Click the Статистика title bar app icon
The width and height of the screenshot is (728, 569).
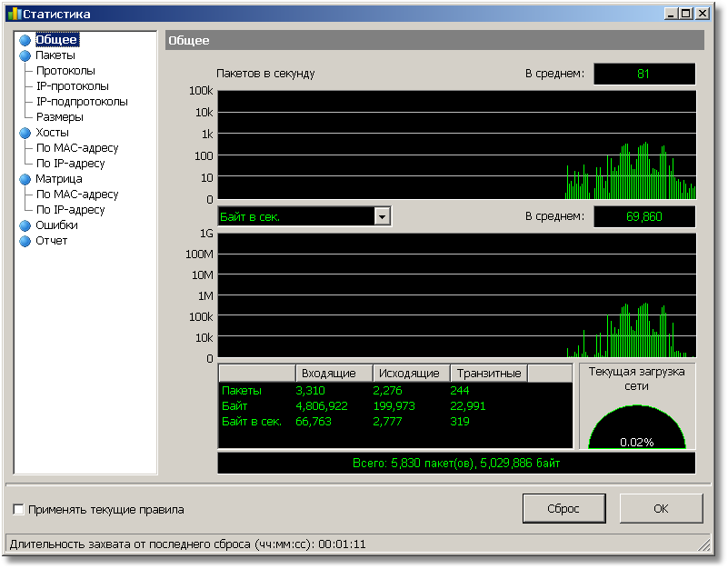tap(15, 14)
